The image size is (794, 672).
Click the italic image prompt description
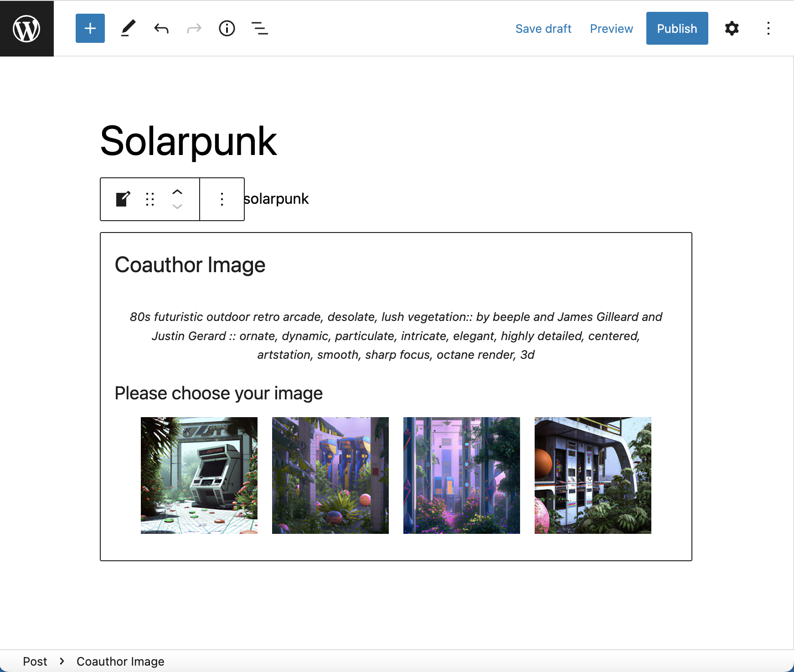(x=396, y=336)
